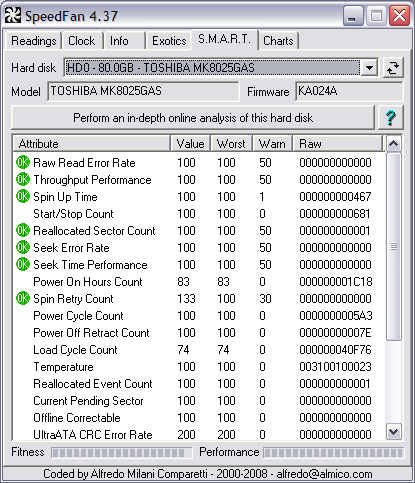The height and width of the screenshot is (483, 415).
Task: Sort by the Raw column header
Action: click(x=338, y=144)
